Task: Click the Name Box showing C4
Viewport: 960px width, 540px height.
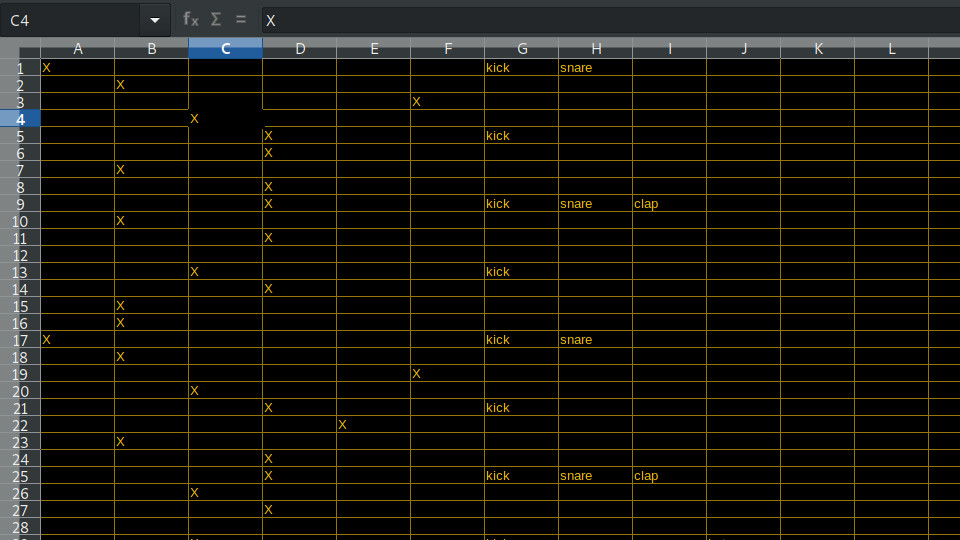Action: [x=70, y=20]
